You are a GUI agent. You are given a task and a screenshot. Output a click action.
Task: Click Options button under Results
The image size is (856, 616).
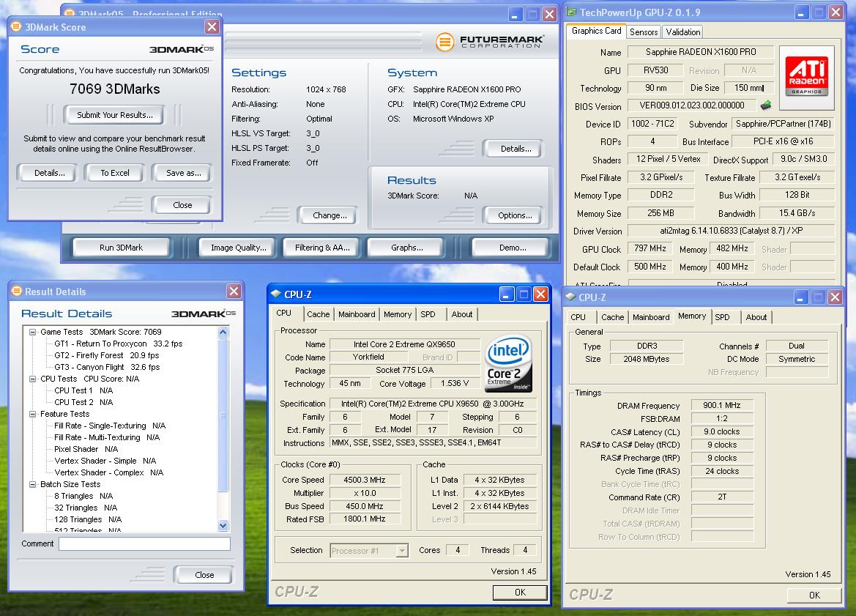pyautogui.click(x=515, y=215)
